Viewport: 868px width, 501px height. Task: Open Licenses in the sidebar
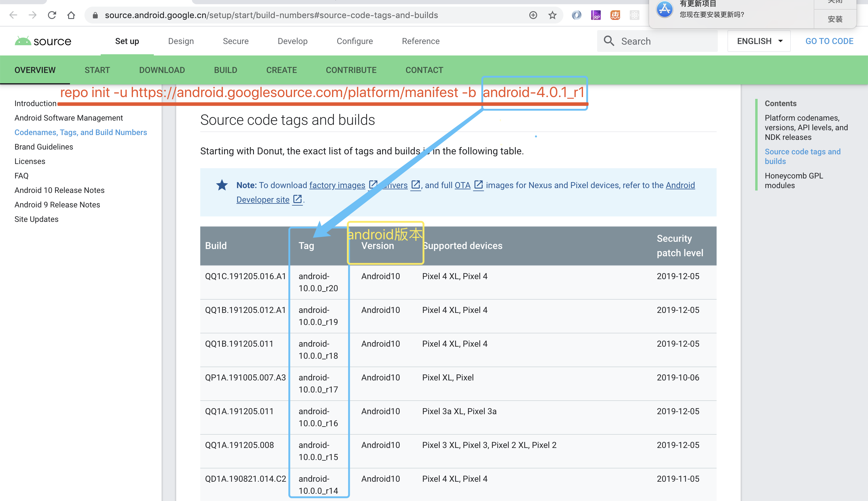30,161
